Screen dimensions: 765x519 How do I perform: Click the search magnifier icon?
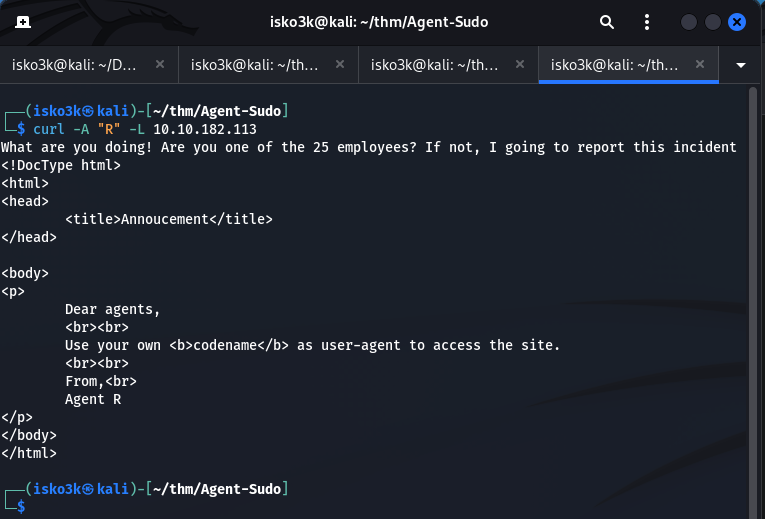point(607,22)
